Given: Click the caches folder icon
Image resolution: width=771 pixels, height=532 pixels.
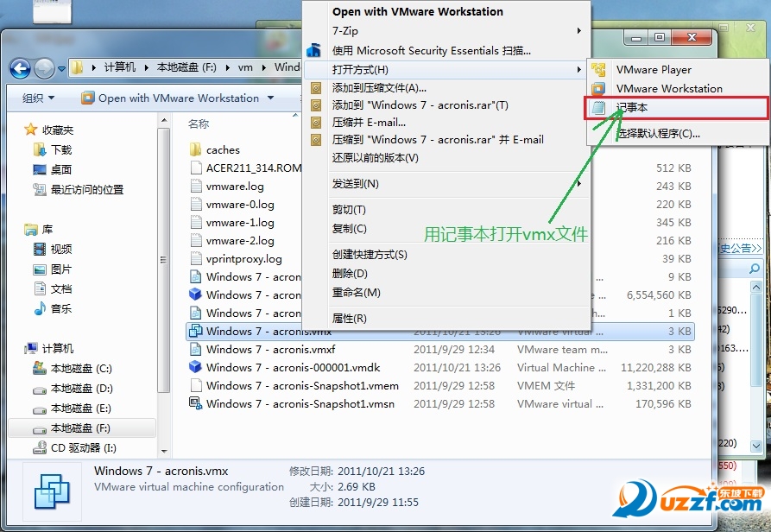Looking at the screenshot, I should (195, 150).
